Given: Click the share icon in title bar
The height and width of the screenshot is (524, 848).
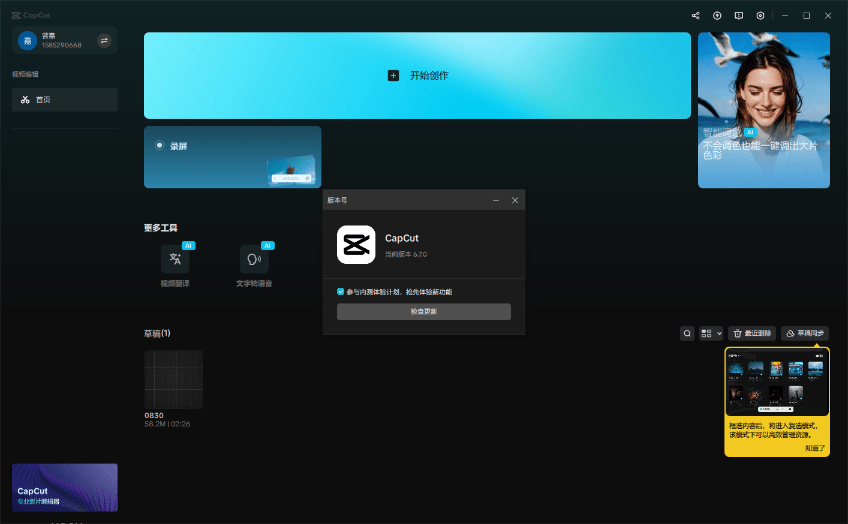Looking at the screenshot, I should 696,16.
